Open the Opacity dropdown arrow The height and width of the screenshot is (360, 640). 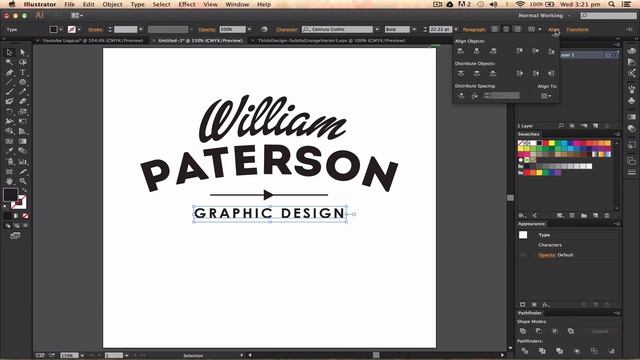(249, 29)
